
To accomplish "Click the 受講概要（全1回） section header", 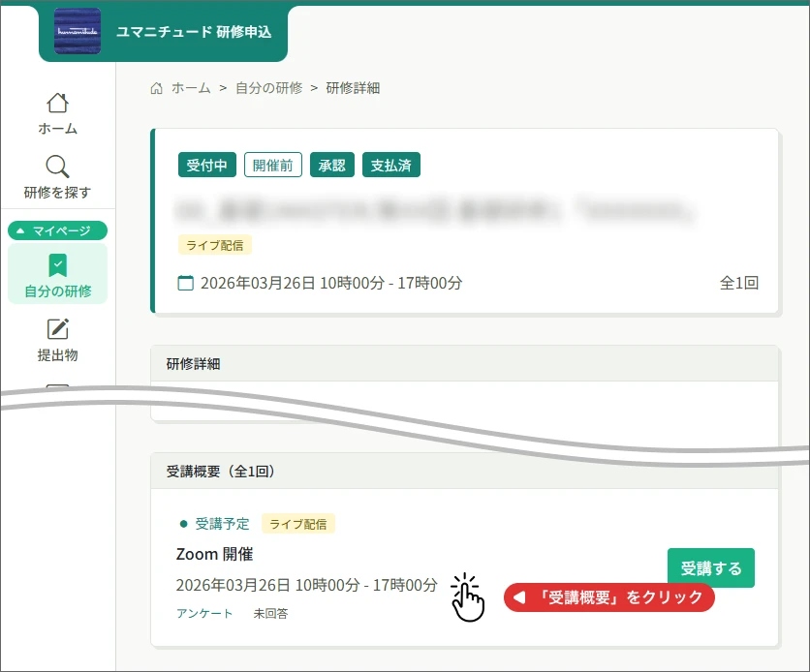I will 221,472.
